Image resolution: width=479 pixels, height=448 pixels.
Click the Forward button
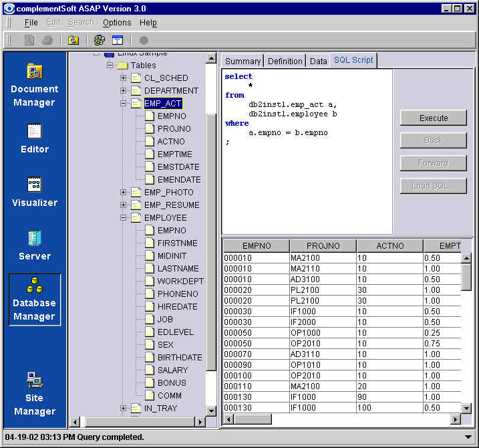(x=433, y=163)
